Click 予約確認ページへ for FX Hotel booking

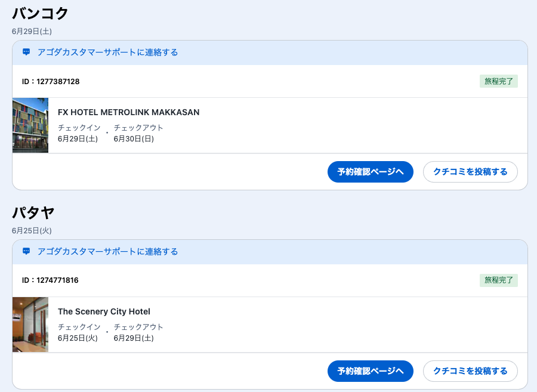pos(370,172)
